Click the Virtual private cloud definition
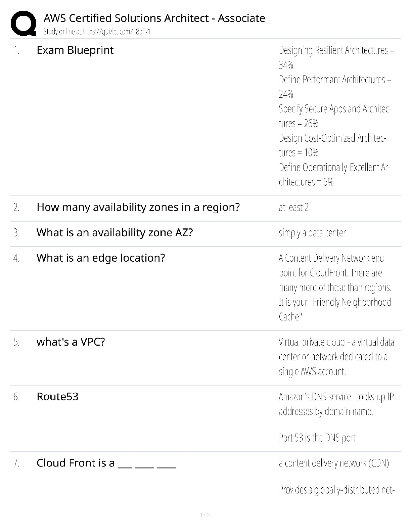Viewport: 411px width, 532px height. [x=336, y=357]
